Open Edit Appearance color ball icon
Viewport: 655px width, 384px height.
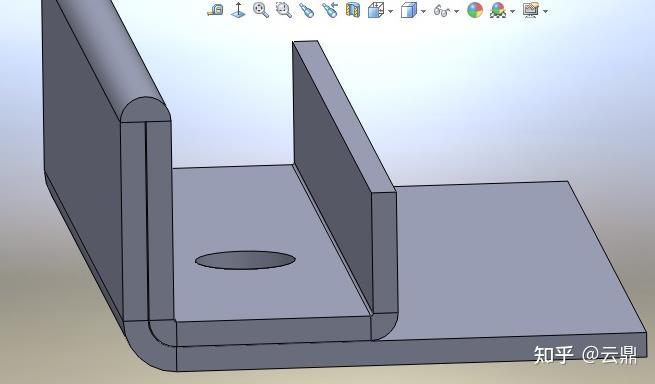tap(475, 10)
